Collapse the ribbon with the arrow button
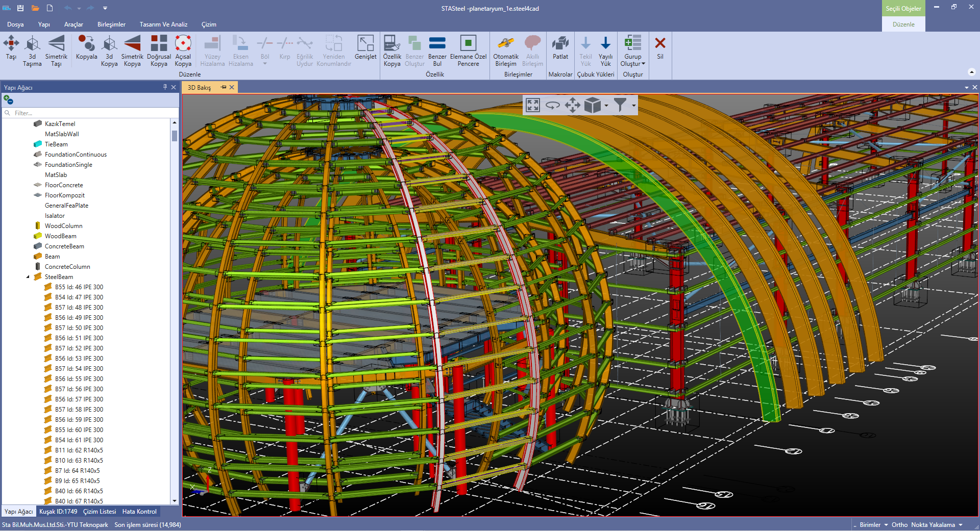Screen dimensions: 980x531 coord(971,72)
